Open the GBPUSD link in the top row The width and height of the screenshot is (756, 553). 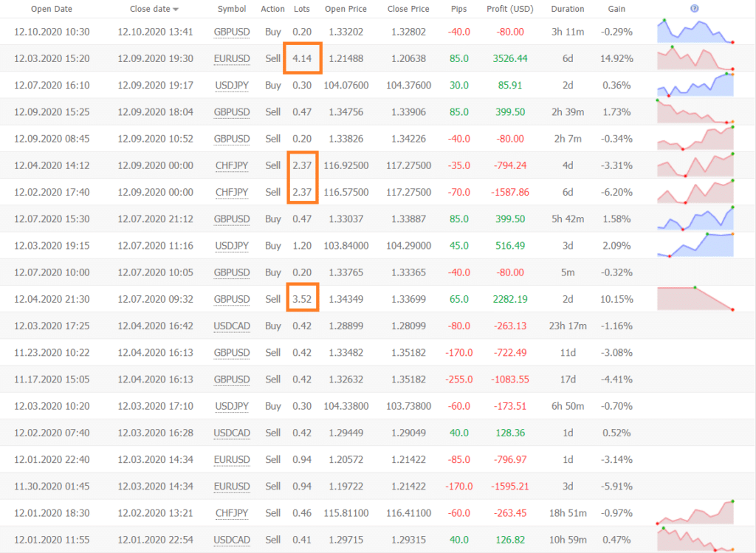[x=231, y=32]
